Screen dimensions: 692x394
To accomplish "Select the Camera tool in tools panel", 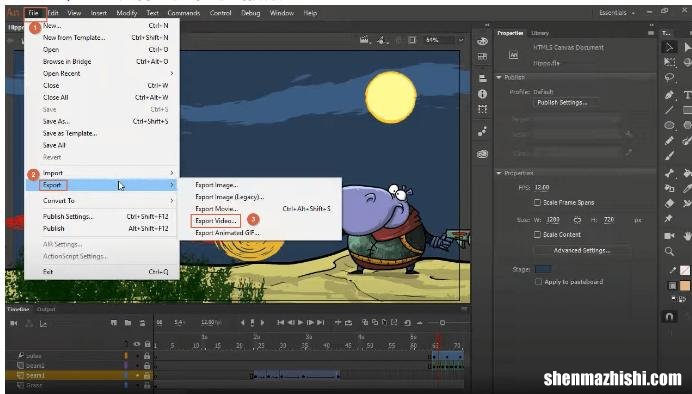I will point(669,236).
